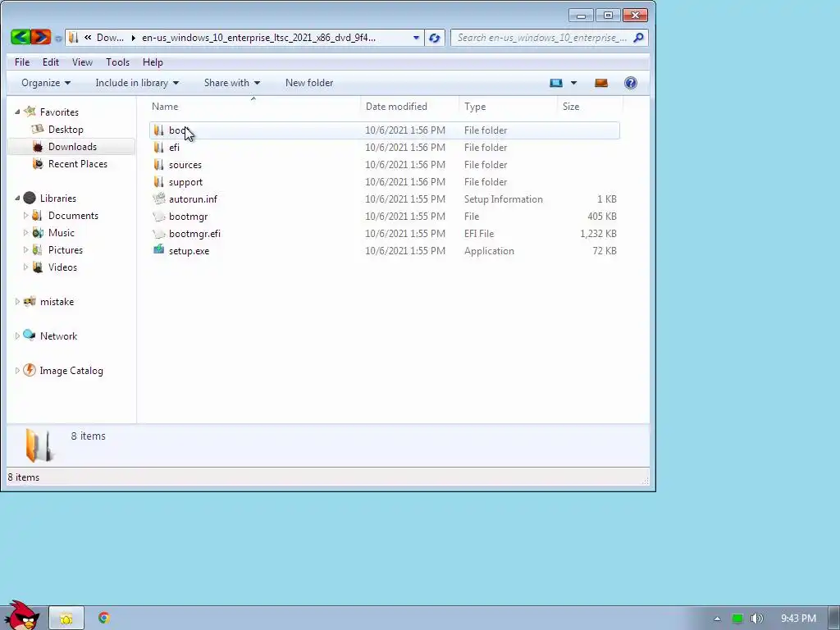Expand the Videos library
Screen dimensions: 840x630
pos(25,267)
